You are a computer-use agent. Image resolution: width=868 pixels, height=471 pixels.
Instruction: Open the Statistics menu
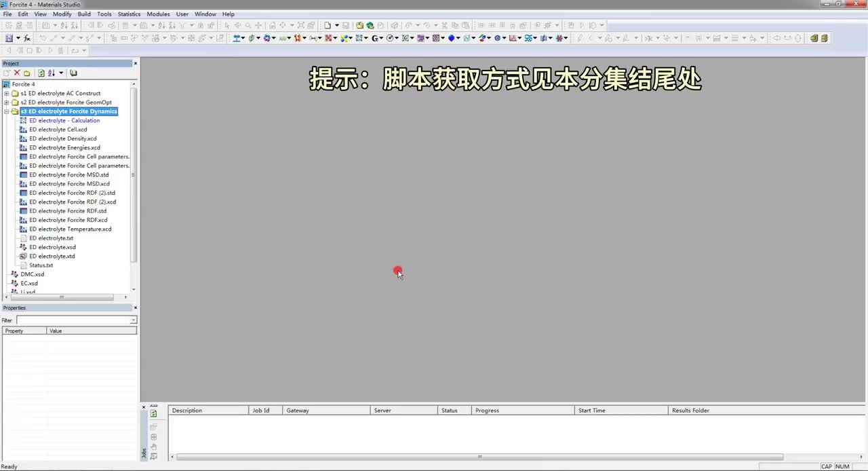pos(129,14)
